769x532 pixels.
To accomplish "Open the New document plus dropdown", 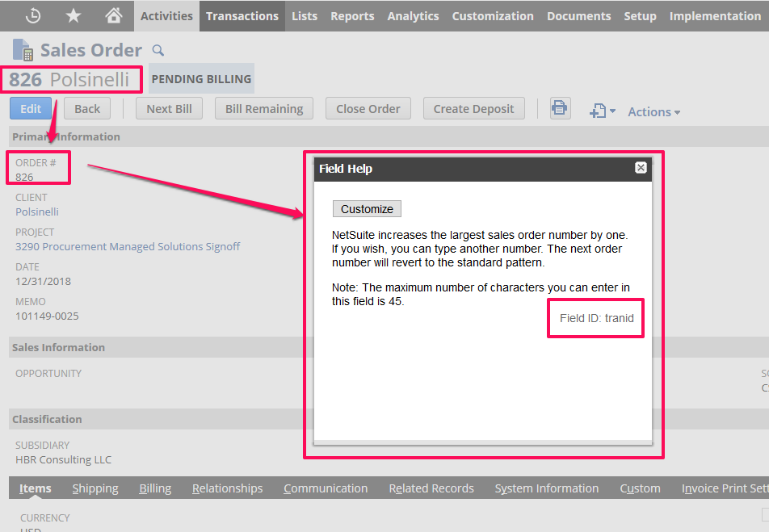I will [602, 111].
